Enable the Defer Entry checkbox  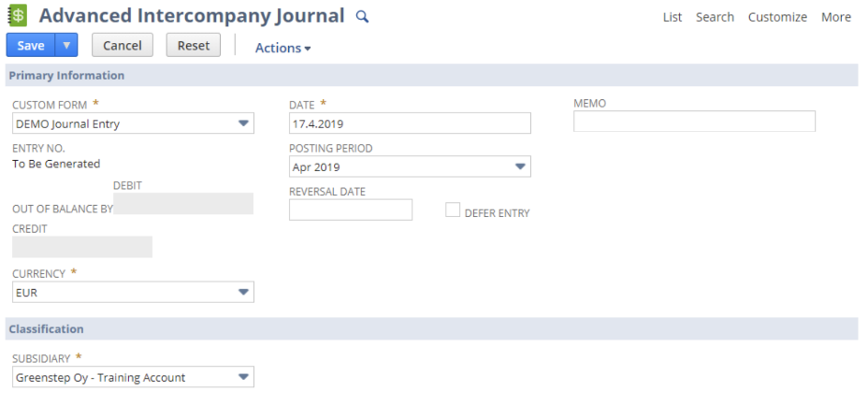453,211
